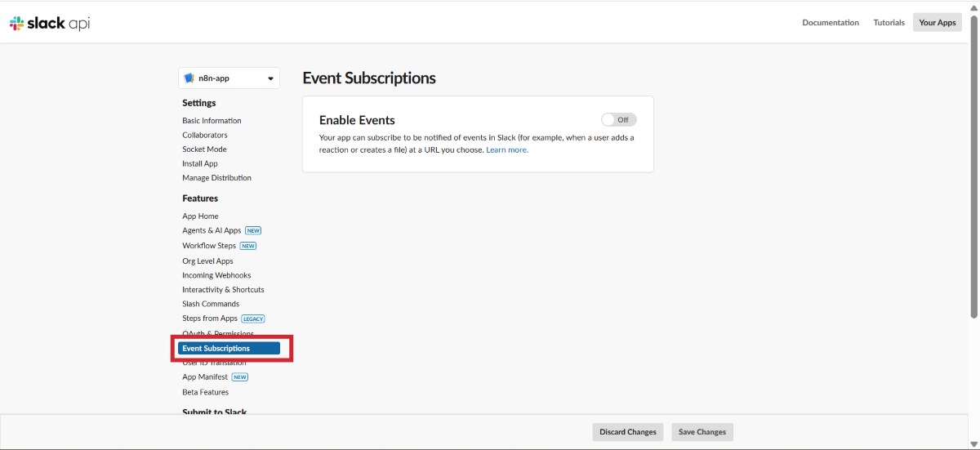
Task: Open Steps from Apps legacy feature
Action: 210,319
